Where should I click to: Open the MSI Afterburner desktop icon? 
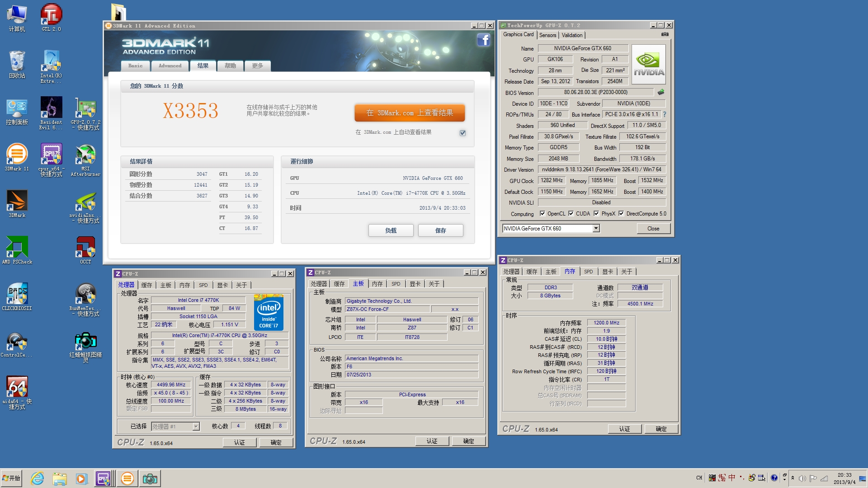click(x=85, y=160)
